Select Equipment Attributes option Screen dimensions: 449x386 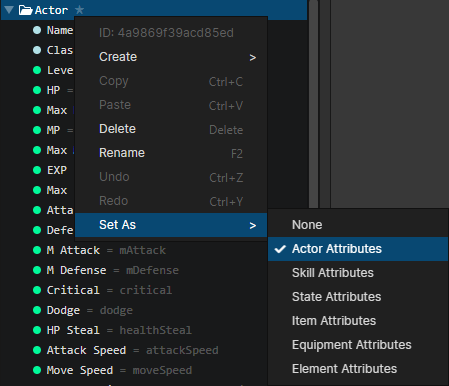click(x=358, y=345)
